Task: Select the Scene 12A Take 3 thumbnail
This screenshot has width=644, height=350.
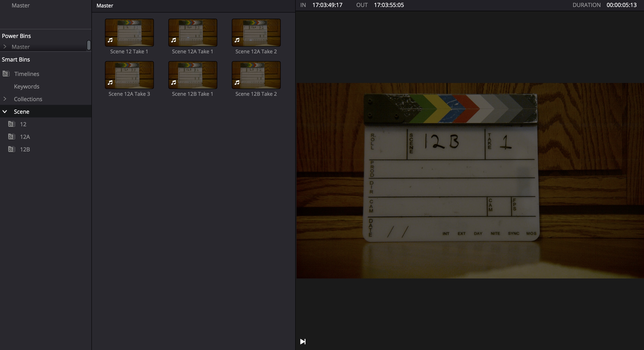Action: click(129, 75)
